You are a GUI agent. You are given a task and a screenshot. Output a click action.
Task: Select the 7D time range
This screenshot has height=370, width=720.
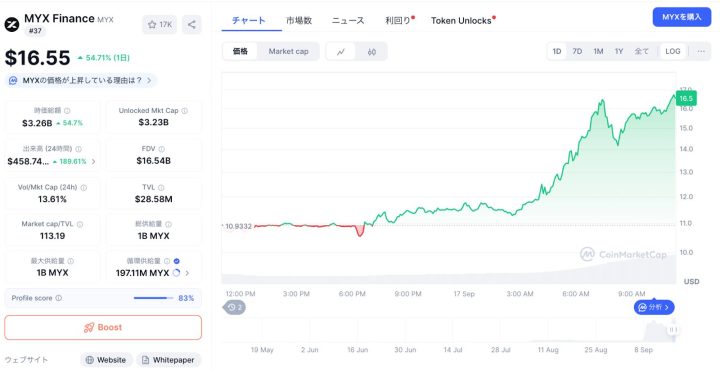click(x=577, y=51)
